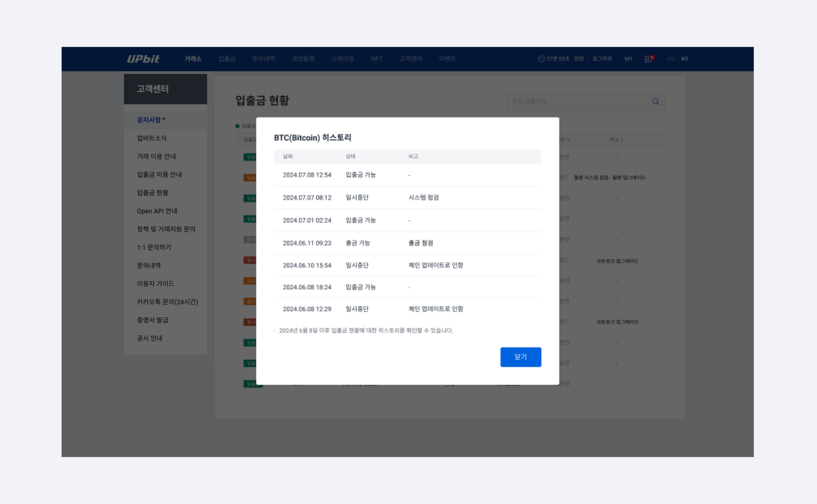This screenshot has width=817, height=504.
Task: Select 스테이킹 from the top nav
Action: [342, 59]
